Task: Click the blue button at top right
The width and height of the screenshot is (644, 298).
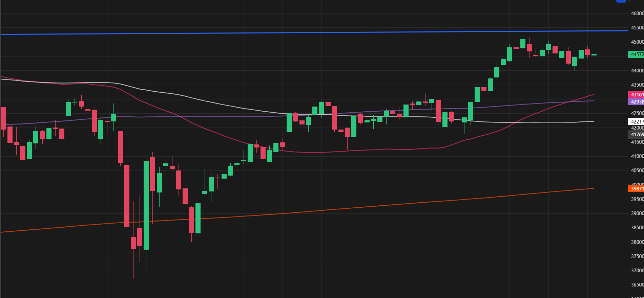Action: click(621, 1)
